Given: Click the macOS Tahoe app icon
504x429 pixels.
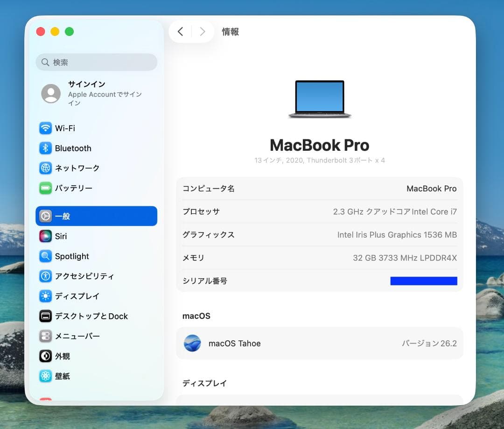Looking at the screenshot, I should click(x=192, y=343).
